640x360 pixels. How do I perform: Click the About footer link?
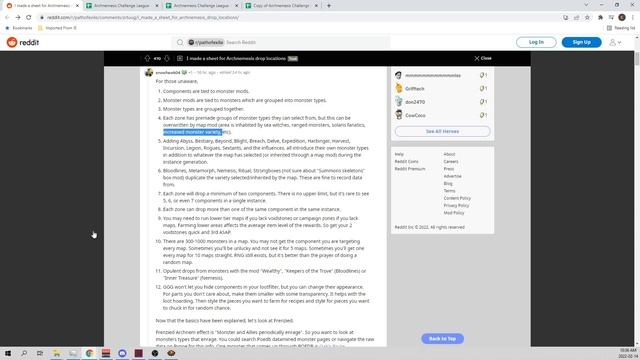(449, 154)
